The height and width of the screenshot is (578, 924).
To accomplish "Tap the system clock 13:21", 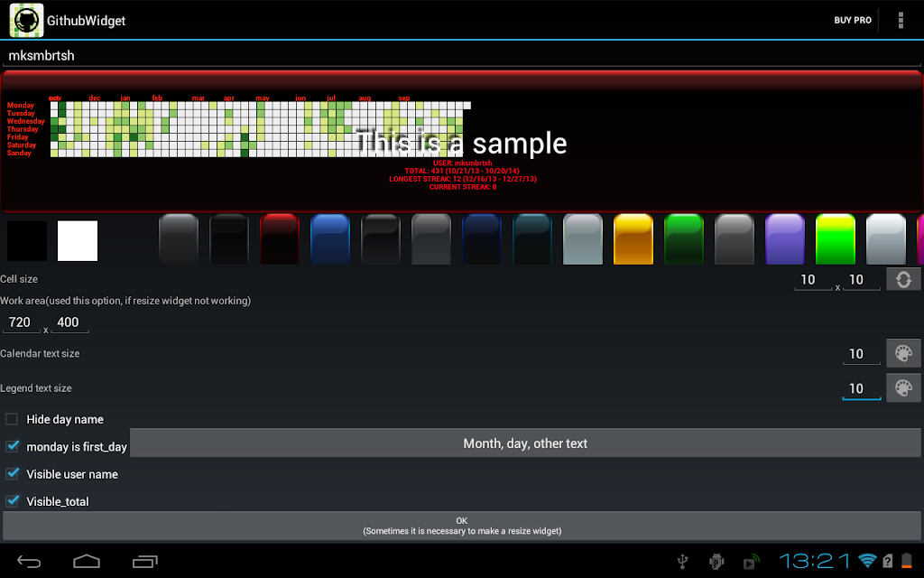I will pos(816,561).
